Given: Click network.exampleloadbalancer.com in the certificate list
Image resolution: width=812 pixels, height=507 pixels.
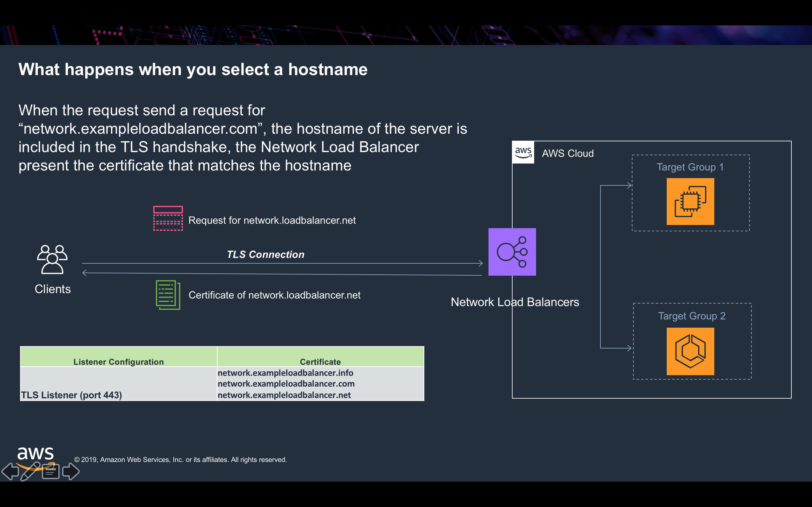Looking at the screenshot, I should (x=286, y=384).
